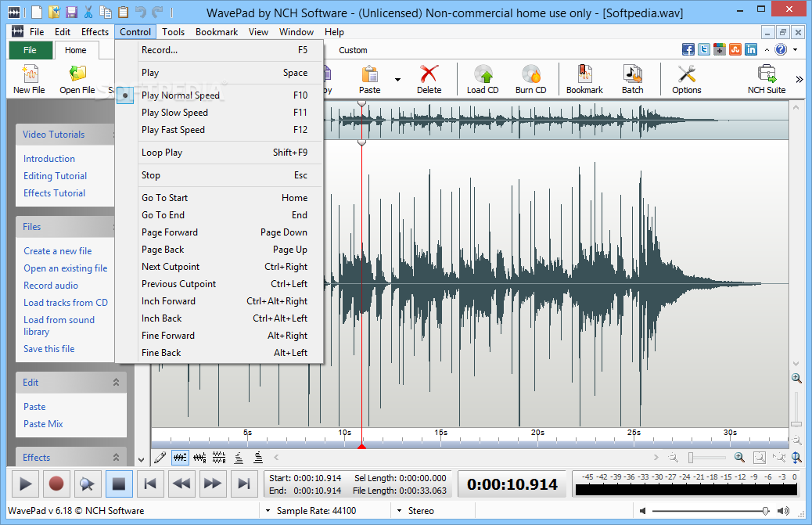This screenshot has height=525, width=812.
Task: Click Load tracks from CD link
Action: tap(66, 302)
